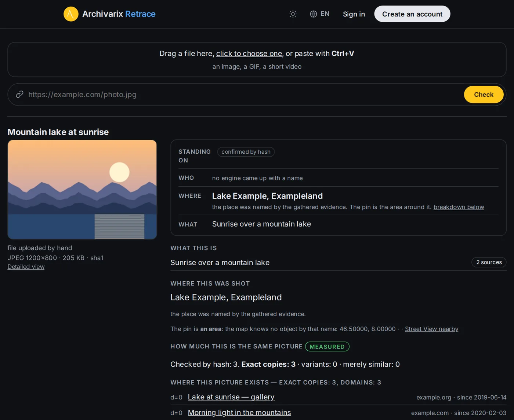Follow the 'breakdown below' link

[459, 207]
